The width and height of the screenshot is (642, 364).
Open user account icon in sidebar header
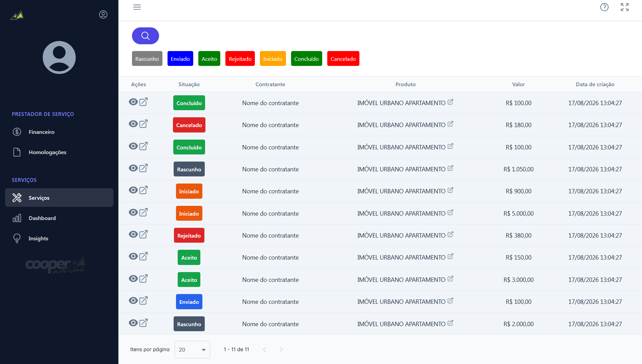point(103,15)
